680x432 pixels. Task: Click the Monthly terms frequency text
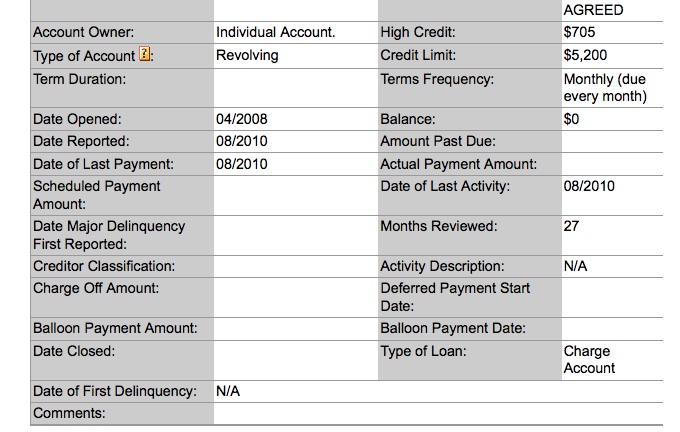point(605,88)
